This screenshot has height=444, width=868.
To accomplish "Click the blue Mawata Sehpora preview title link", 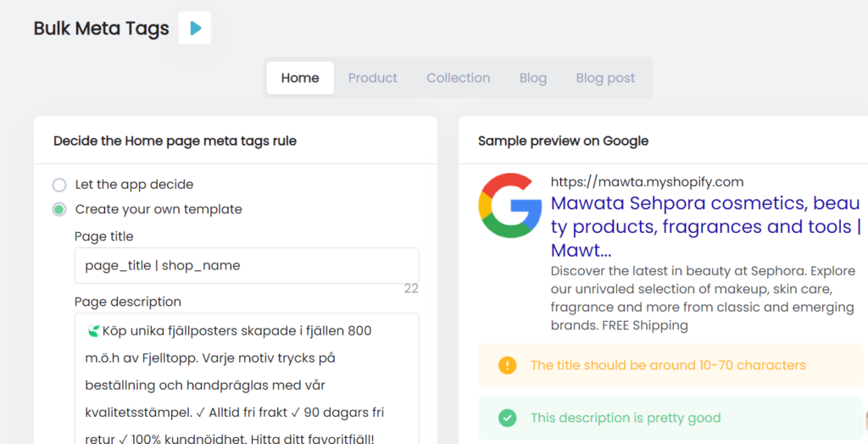I will pyautogui.click(x=706, y=226).
